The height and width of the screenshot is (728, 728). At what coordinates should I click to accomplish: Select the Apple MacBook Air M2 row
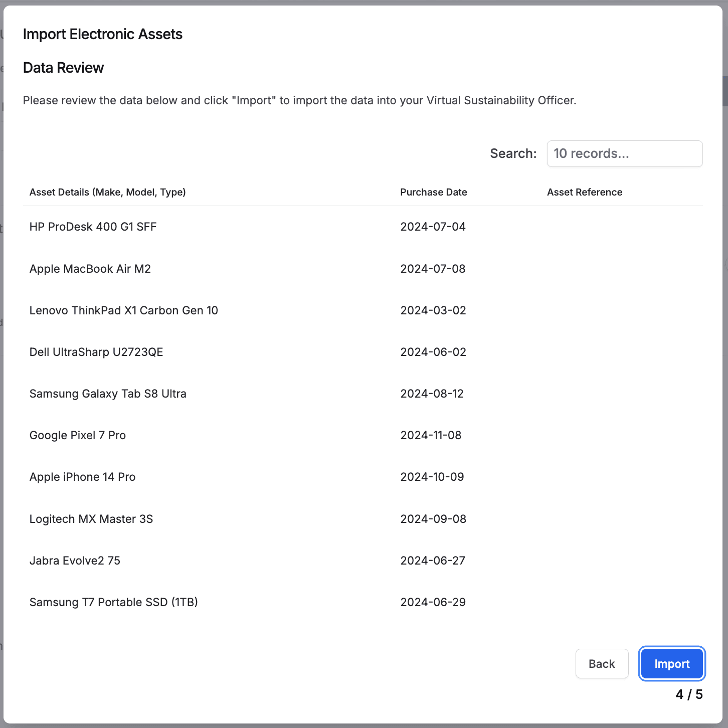90,269
